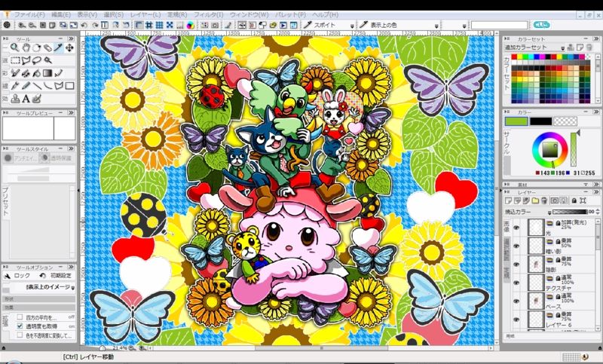Select the Polygon selection tool

pos(26,60)
